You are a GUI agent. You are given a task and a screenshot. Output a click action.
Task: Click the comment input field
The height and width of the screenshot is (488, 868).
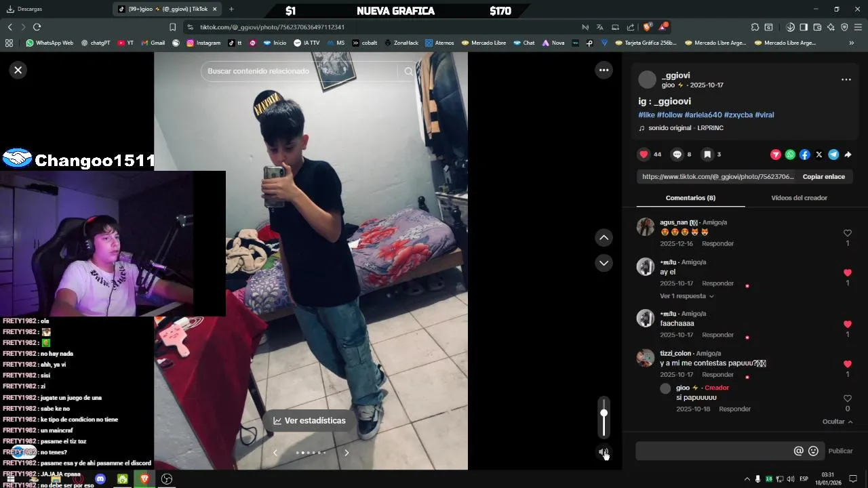point(713,451)
